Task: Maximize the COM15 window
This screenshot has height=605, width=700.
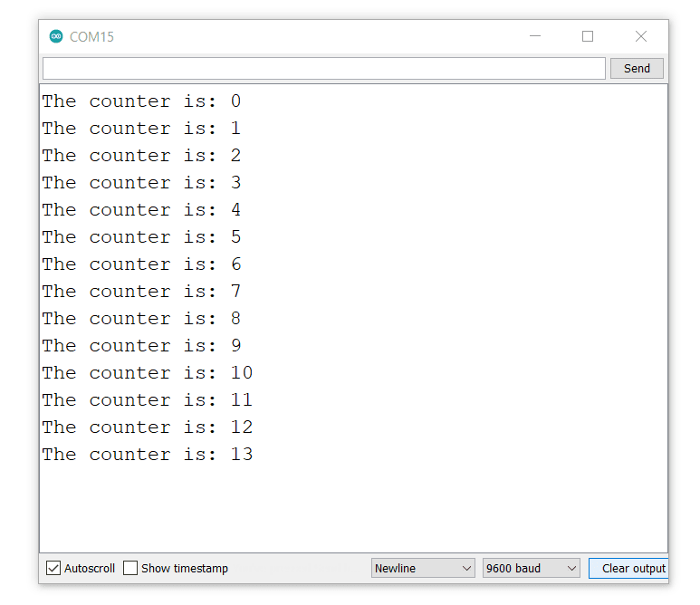Action: 588,36
